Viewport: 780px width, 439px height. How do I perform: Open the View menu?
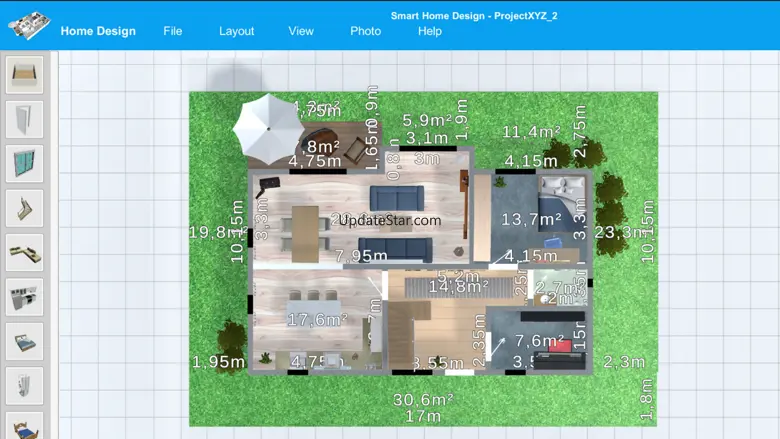click(x=301, y=31)
